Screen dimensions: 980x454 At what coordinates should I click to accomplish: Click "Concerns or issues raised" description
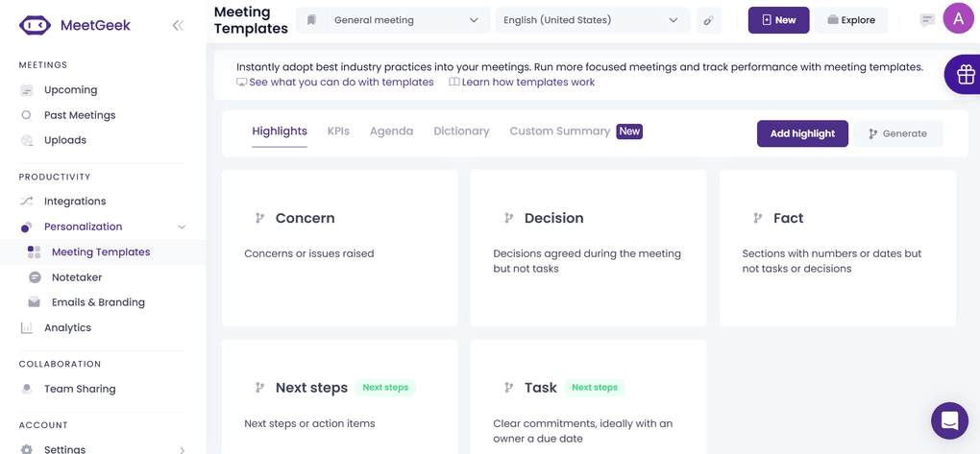click(x=309, y=253)
